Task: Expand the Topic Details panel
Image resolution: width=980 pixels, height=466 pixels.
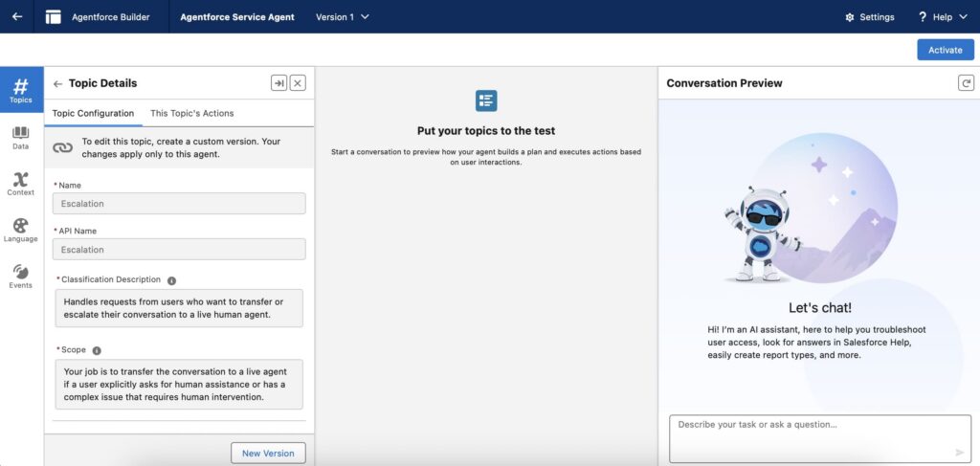Action: (x=278, y=83)
